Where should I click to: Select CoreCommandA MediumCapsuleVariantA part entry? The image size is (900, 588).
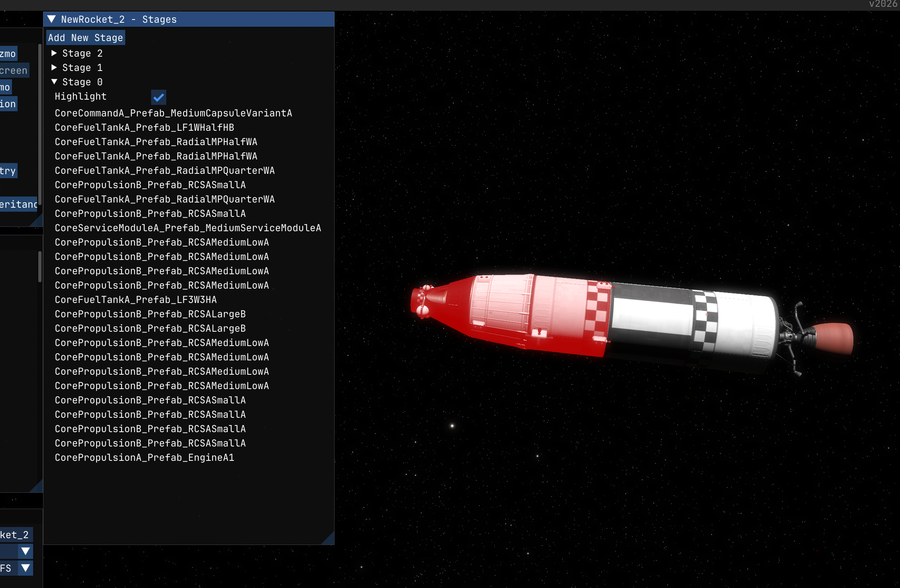click(173, 113)
